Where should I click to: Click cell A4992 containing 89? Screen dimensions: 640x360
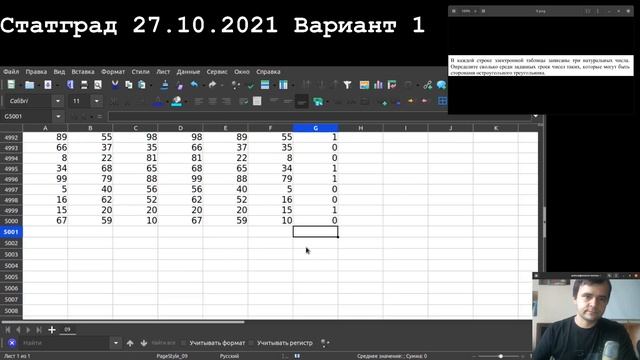45,137
